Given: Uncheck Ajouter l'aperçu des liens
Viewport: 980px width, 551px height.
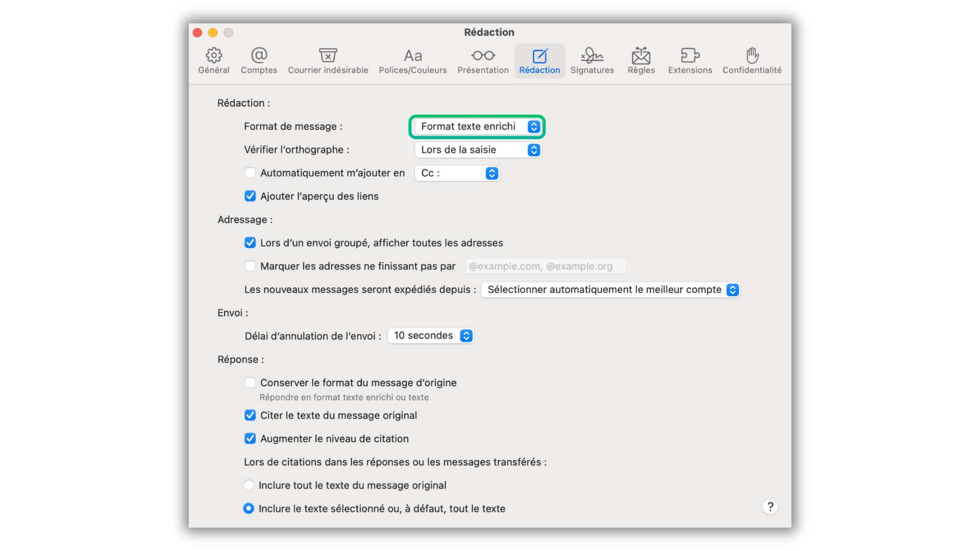Looking at the screenshot, I should pyautogui.click(x=250, y=196).
